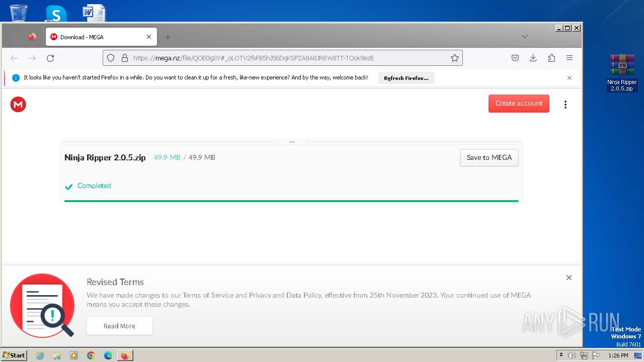Click the Save to MEGA button

(x=489, y=157)
